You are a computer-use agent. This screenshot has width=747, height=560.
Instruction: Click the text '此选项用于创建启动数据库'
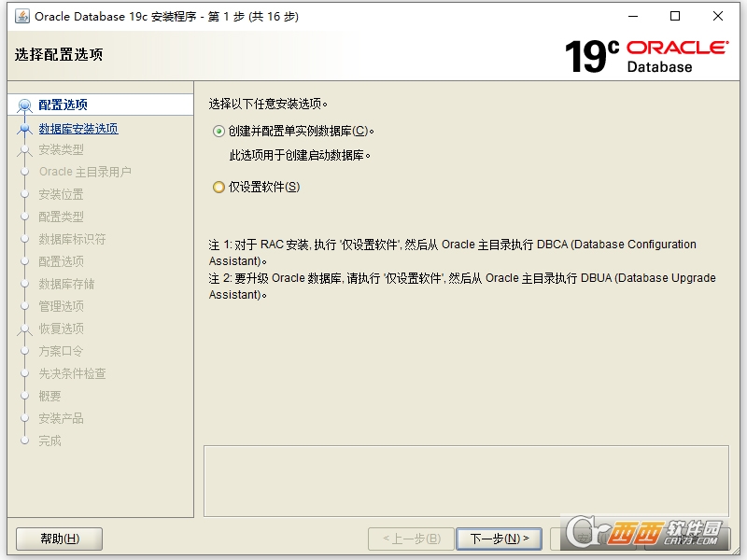300,155
